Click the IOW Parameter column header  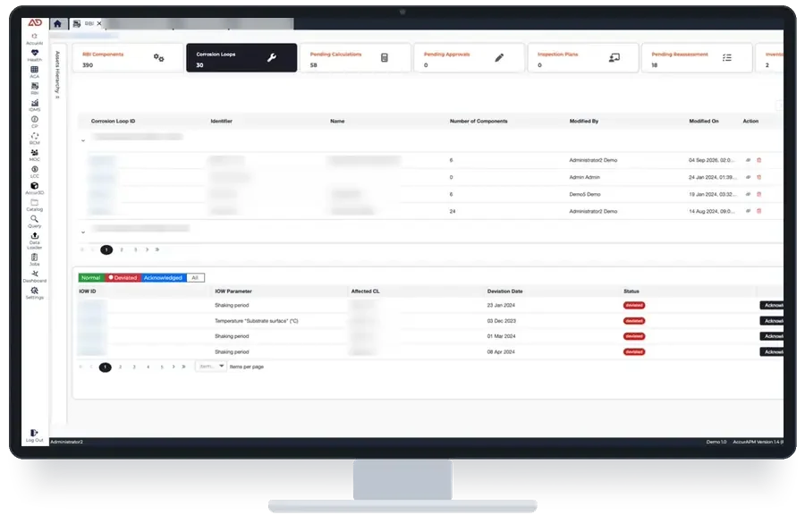pos(233,291)
